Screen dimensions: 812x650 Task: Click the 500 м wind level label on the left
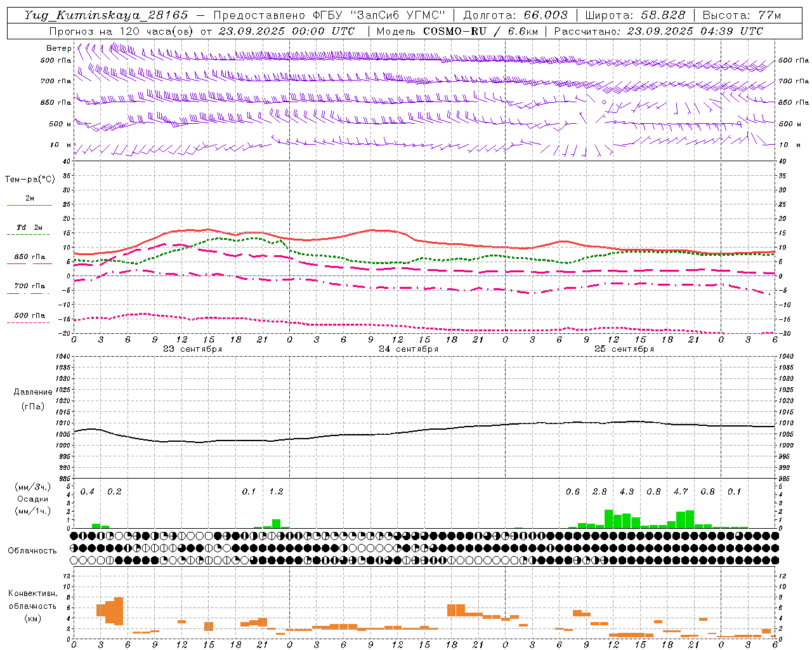pyautogui.click(x=60, y=124)
